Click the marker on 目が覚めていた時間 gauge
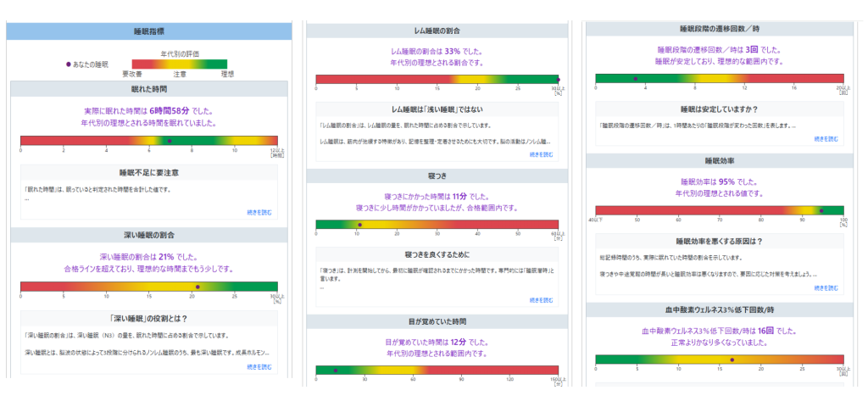The width and height of the screenshot is (868, 407). tap(336, 370)
